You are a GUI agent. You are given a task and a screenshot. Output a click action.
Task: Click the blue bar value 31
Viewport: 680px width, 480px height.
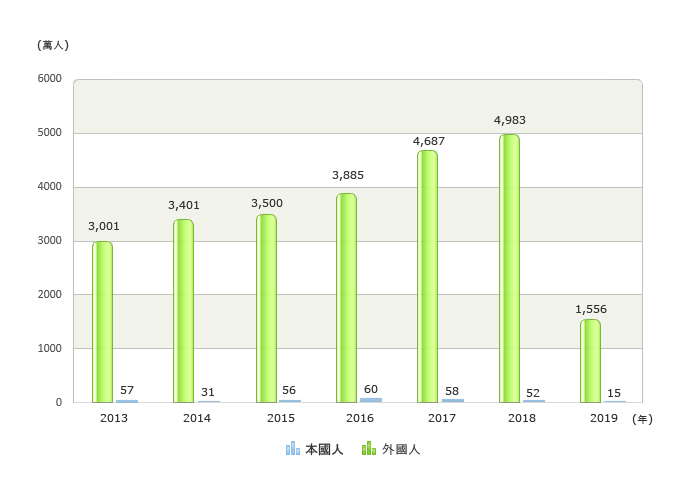tap(208, 392)
